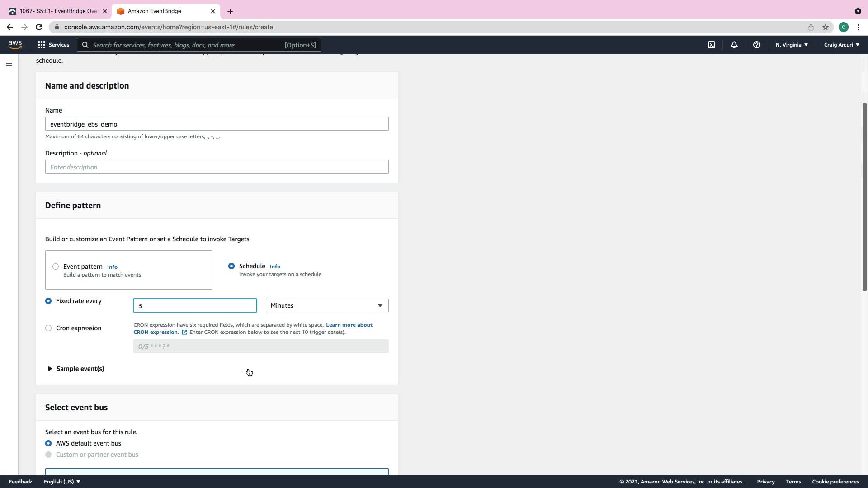Select AWS default event bus option
Viewport: 868px width, 488px height.
pos(48,443)
